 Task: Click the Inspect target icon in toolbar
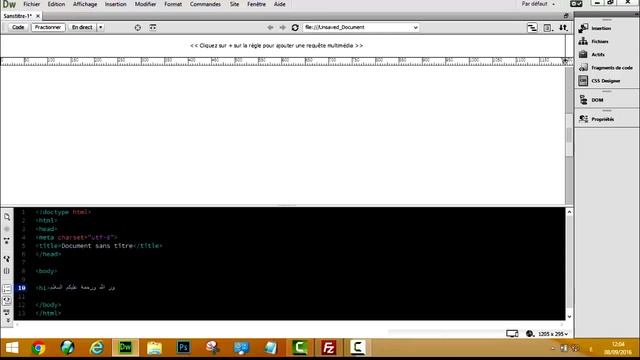[x=138, y=27]
